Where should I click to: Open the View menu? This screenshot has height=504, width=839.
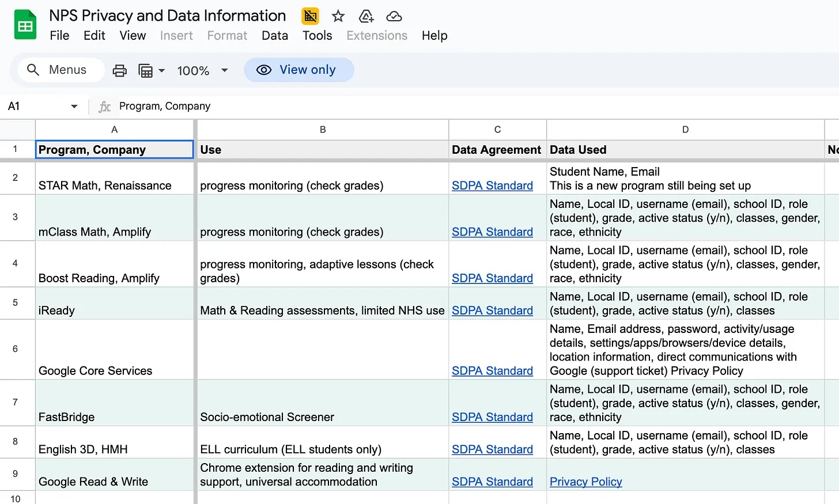pyautogui.click(x=133, y=36)
